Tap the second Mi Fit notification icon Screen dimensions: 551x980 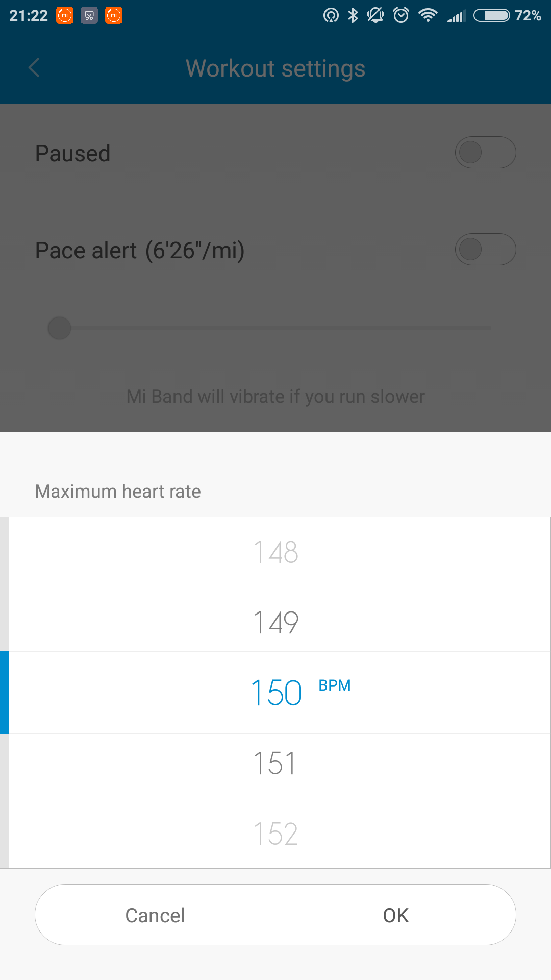114,16
